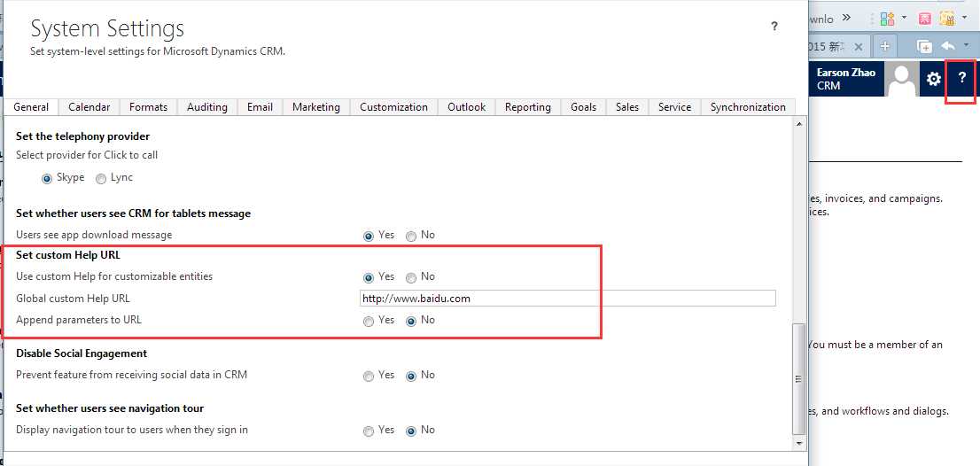Switch to the Calendar tab
The width and height of the screenshot is (980, 466).
(x=89, y=107)
